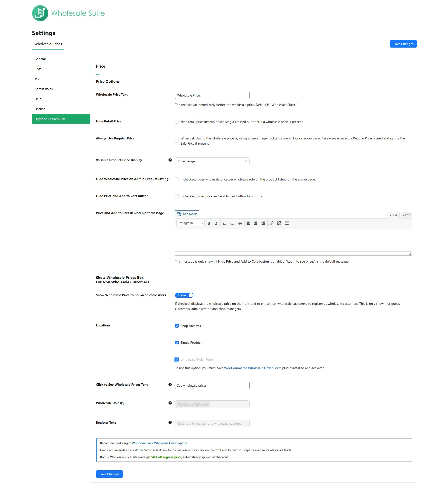Click the 50% off regular price link
Screen dimensions: 448x485
[166, 457]
